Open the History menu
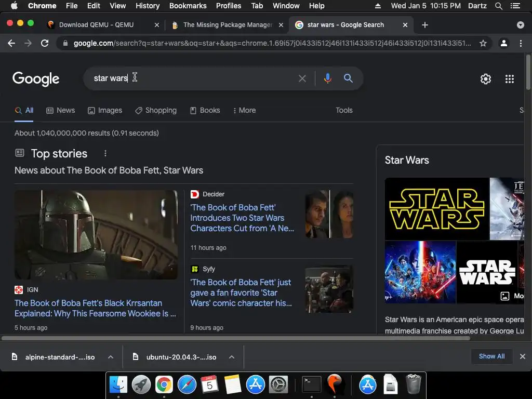Viewport: 532px width, 399px height. point(148,6)
